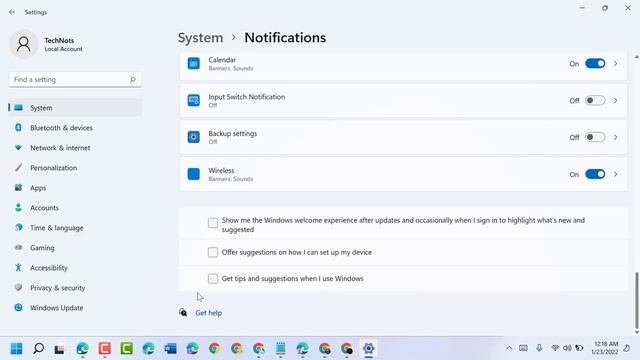Viewport: 640px width, 360px height.
Task: Check Get tips and suggestions checkbox
Action: point(213,278)
